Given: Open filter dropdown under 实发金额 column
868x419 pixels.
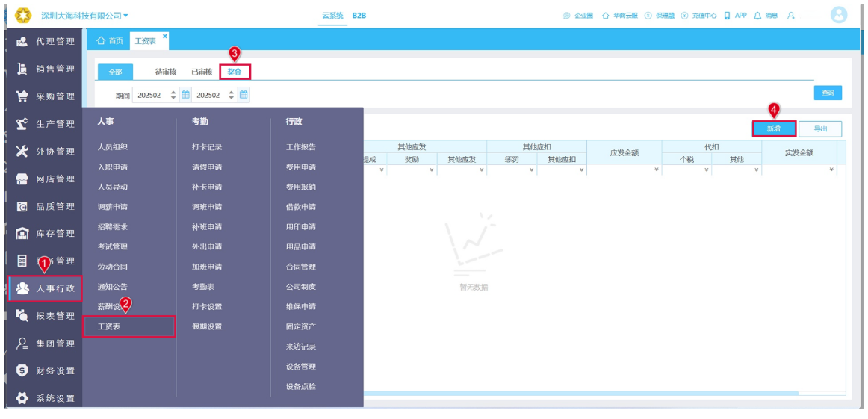Looking at the screenshot, I should coord(831,170).
